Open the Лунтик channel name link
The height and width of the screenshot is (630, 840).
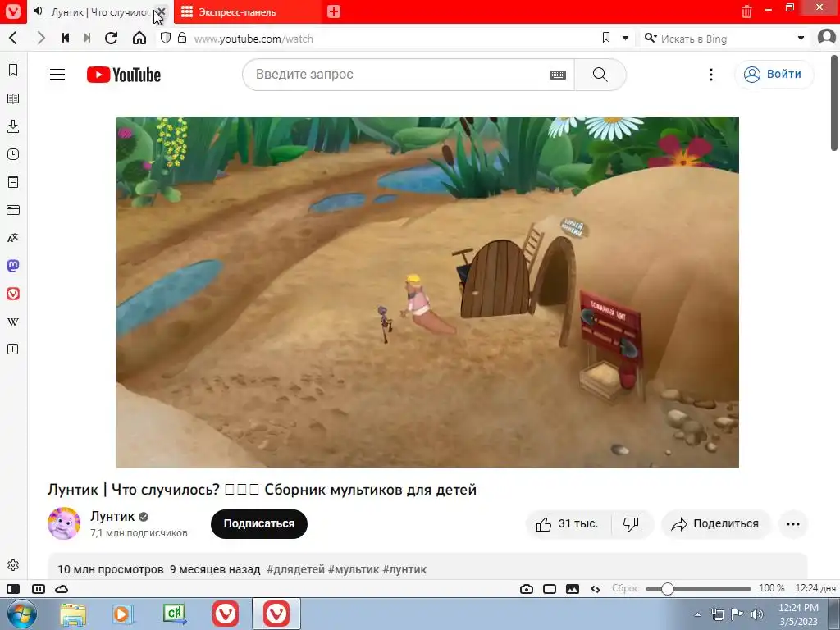coord(112,516)
